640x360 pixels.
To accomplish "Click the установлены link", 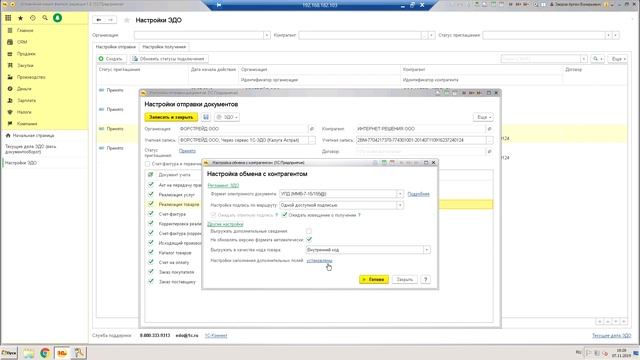I will (319, 260).
